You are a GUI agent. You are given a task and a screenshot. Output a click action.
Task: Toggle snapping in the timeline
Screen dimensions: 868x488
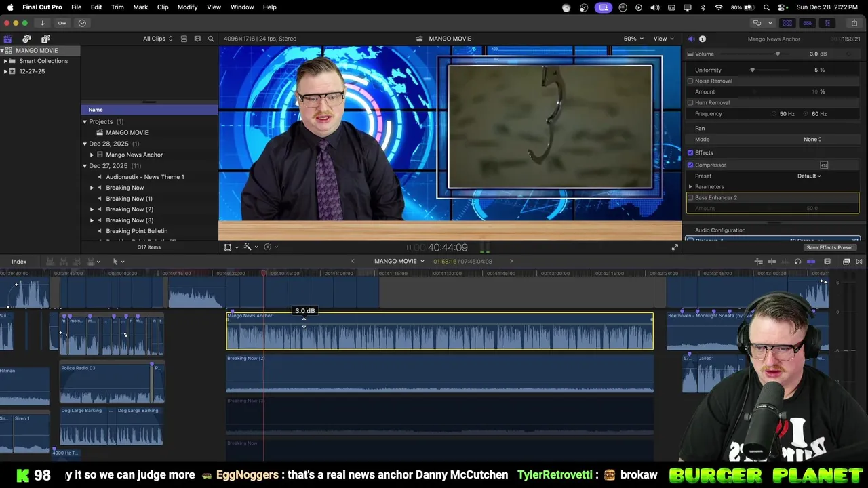[x=811, y=261]
